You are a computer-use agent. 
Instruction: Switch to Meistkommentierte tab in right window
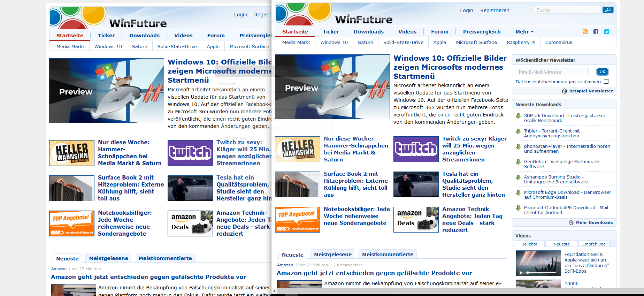pos(388,255)
